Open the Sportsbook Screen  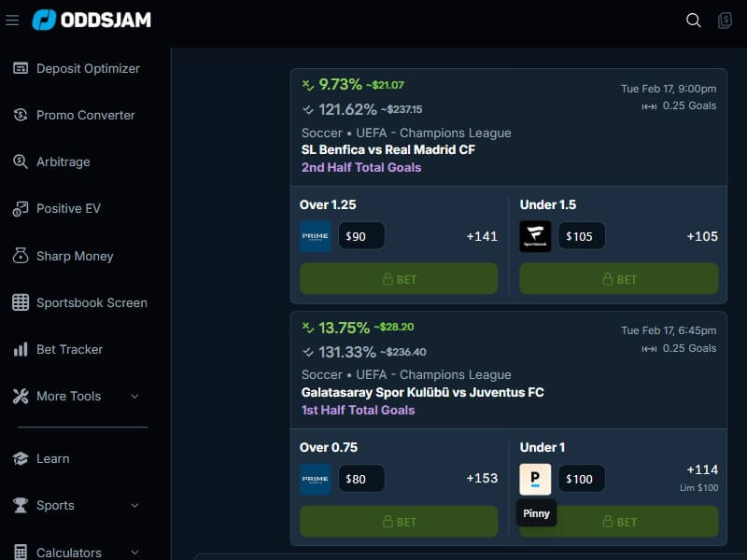pyautogui.click(x=91, y=302)
